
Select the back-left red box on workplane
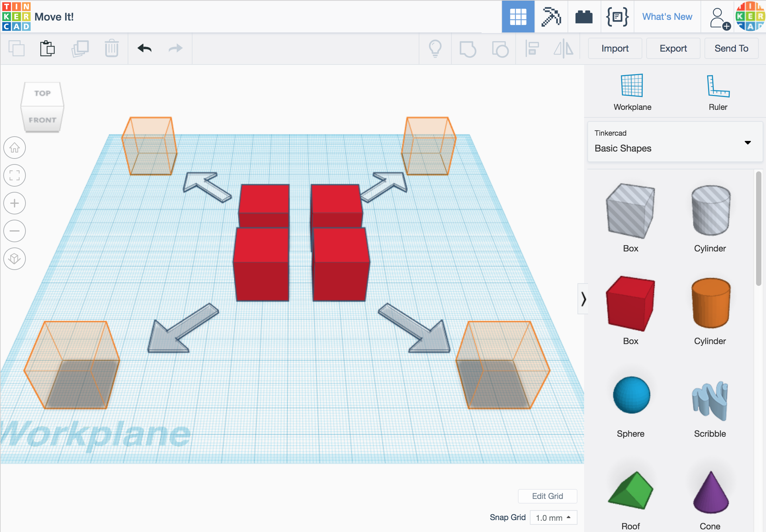[x=264, y=205]
